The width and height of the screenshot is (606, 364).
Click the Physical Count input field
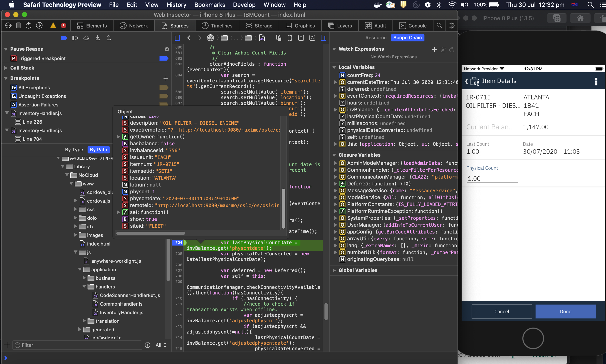point(492,179)
